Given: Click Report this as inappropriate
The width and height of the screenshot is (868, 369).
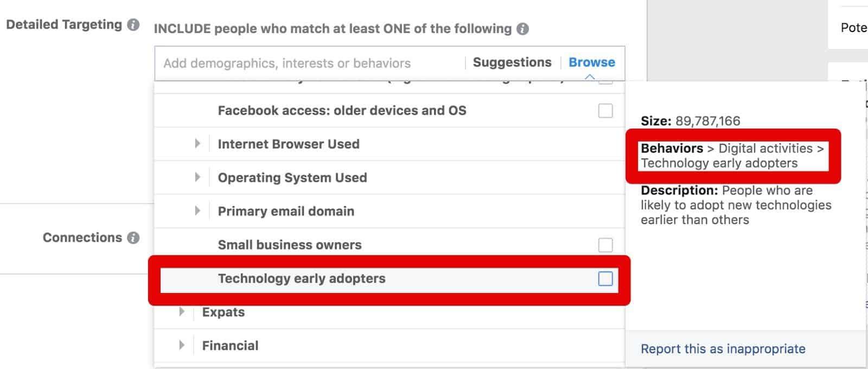Looking at the screenshot, I should click(723, 349).
